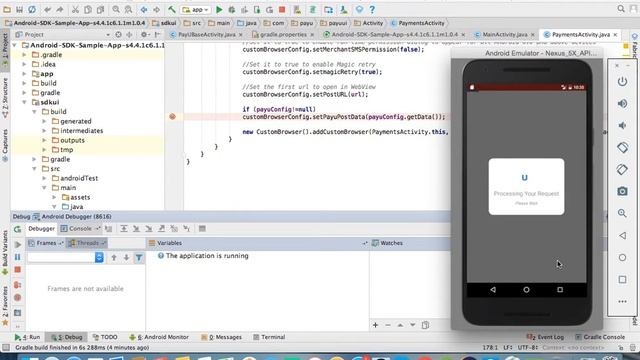Collapse the sdkui folder
640x360 pixels.
tap(24, 102)
